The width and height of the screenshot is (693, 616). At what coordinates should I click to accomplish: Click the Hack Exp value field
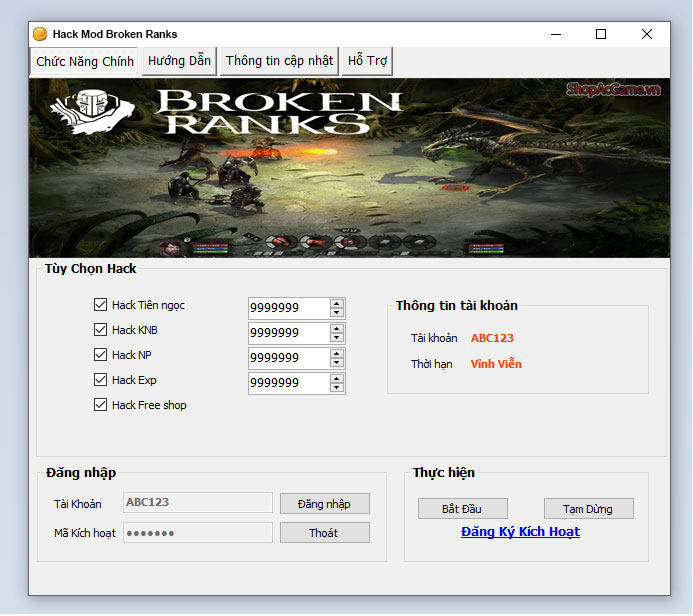289,383
